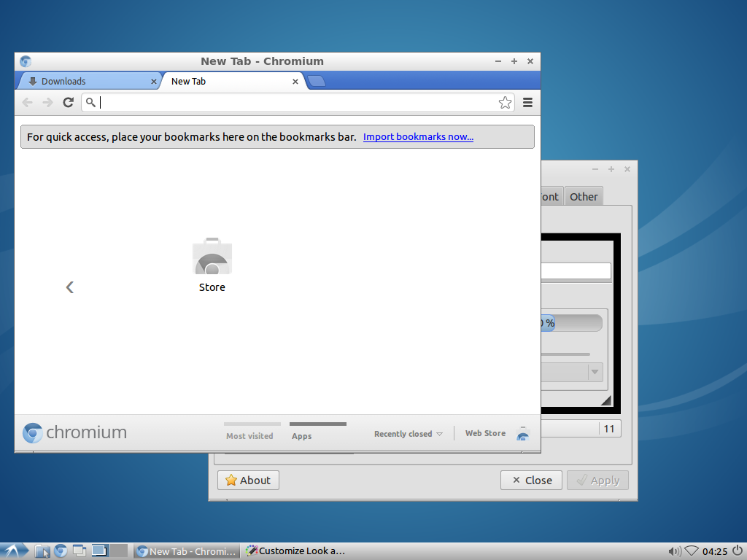The height and width of the screenshot is (560, 747).
Task: Open the network indicator in system tray
Action: (x=692, y=551)
